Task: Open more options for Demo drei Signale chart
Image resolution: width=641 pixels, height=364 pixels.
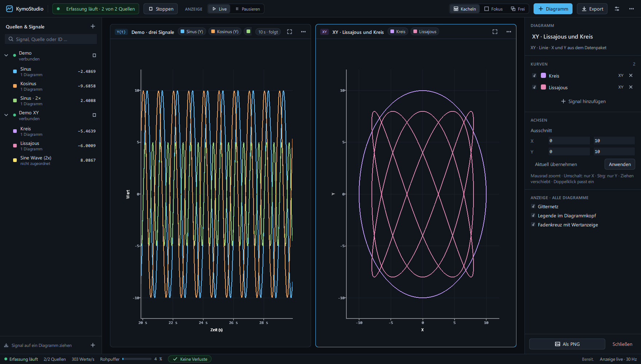Action: pyautogui.click(x=303, y=32)
